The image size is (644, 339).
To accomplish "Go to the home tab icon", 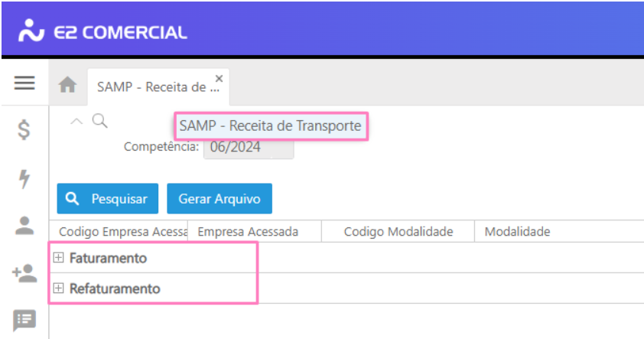I will click(67, 85).
